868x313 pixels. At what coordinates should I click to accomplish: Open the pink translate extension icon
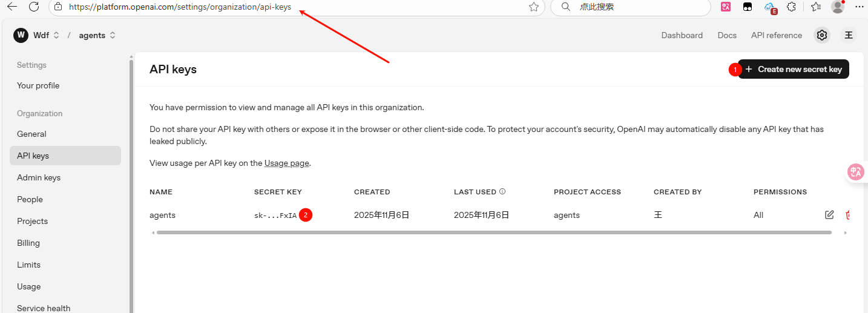pos(726,7)
